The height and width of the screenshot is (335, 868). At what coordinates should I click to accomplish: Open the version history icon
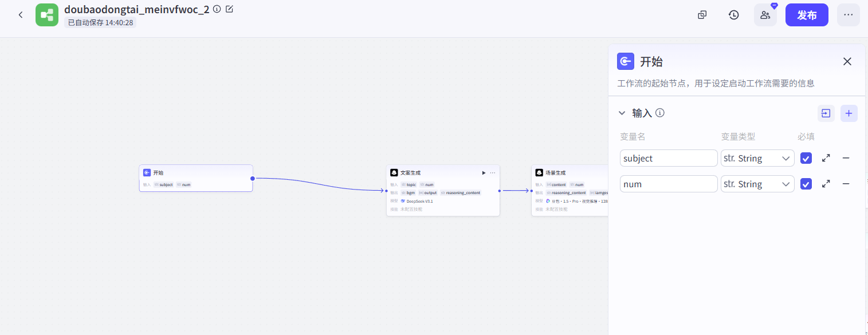pos(733,15)
